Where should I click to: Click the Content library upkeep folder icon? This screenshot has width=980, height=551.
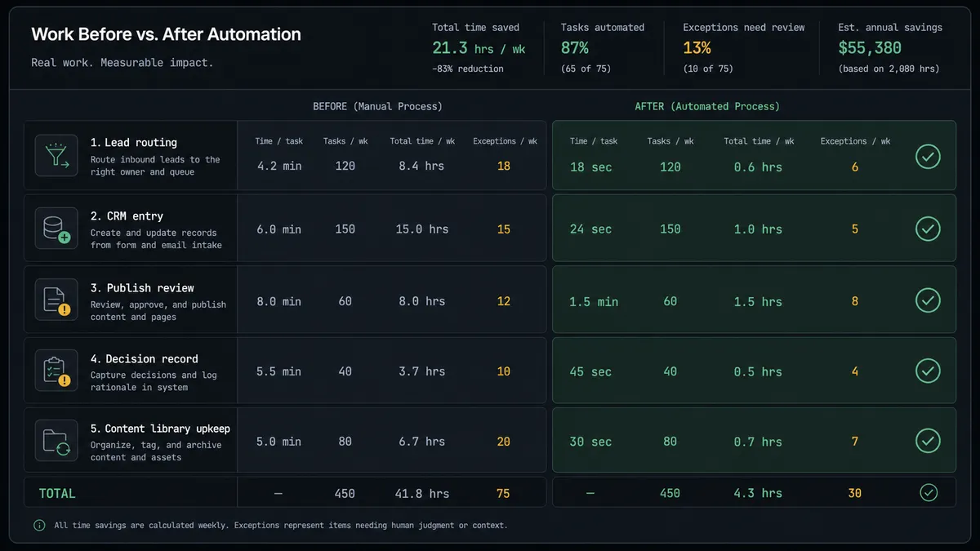(56, 441)
